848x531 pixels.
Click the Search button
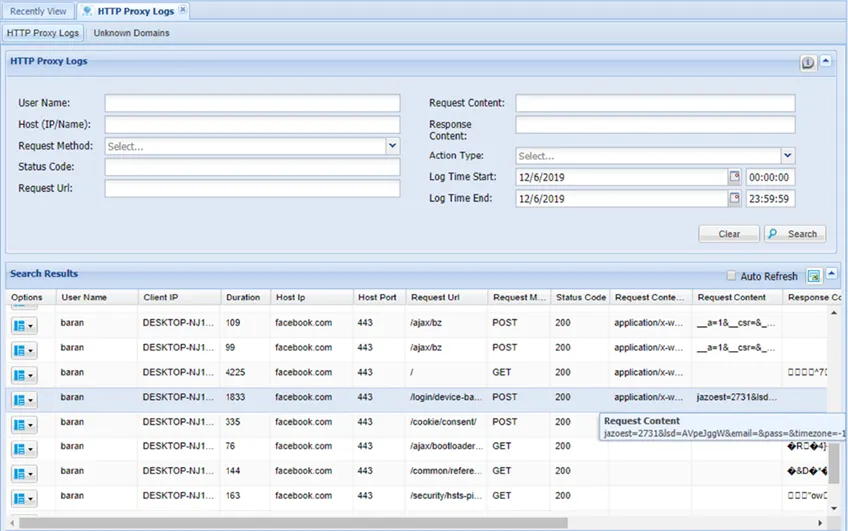point(795,234)
